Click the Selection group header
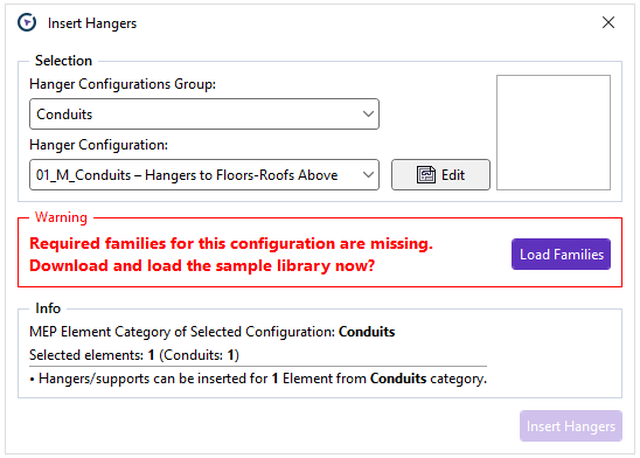 [63, 61]
